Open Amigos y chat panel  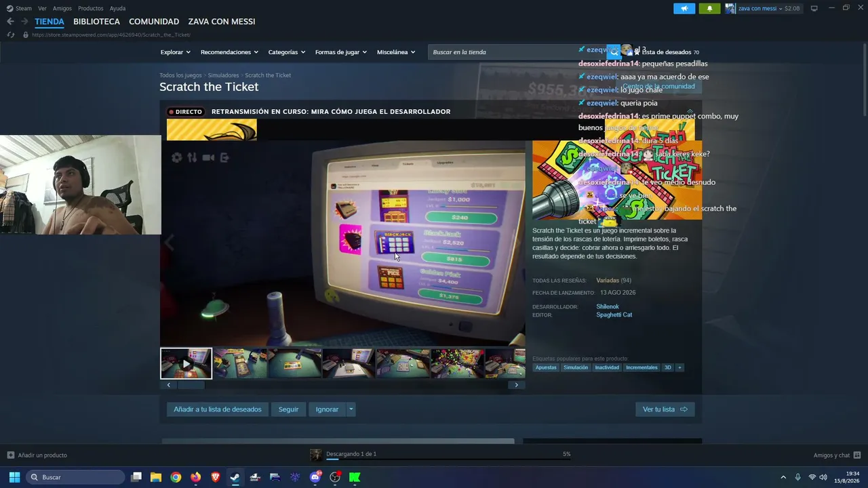click(x=837, y=455)
